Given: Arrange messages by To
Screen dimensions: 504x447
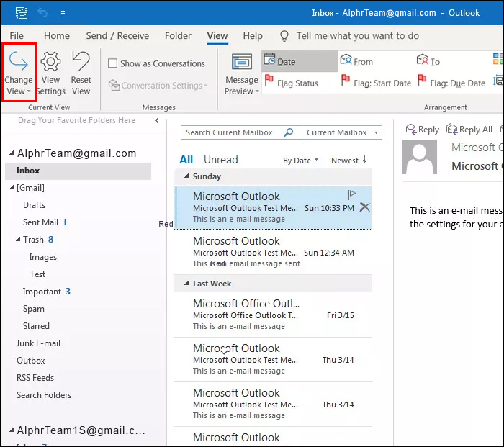Looking at the screenshot, I should point(428,61).
